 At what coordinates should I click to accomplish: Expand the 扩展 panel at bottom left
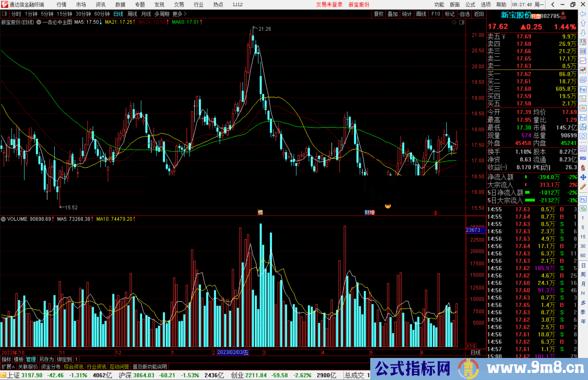[8, 367]
